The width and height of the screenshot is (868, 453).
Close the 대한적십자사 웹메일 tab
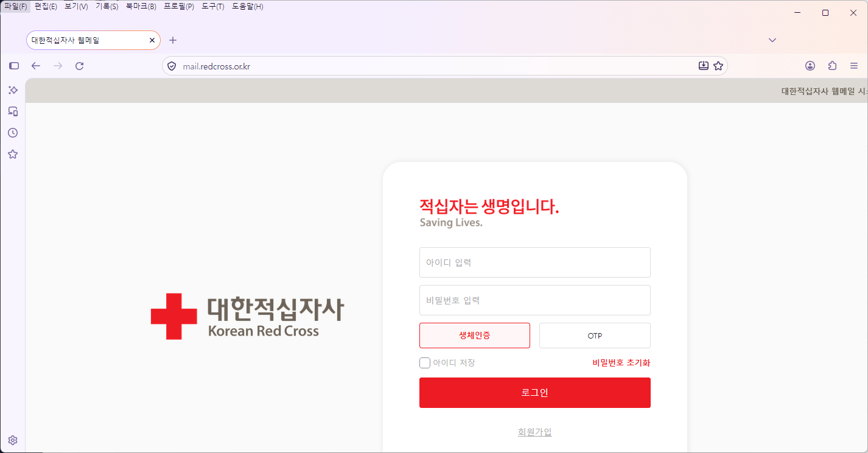[x=152, y=40]
